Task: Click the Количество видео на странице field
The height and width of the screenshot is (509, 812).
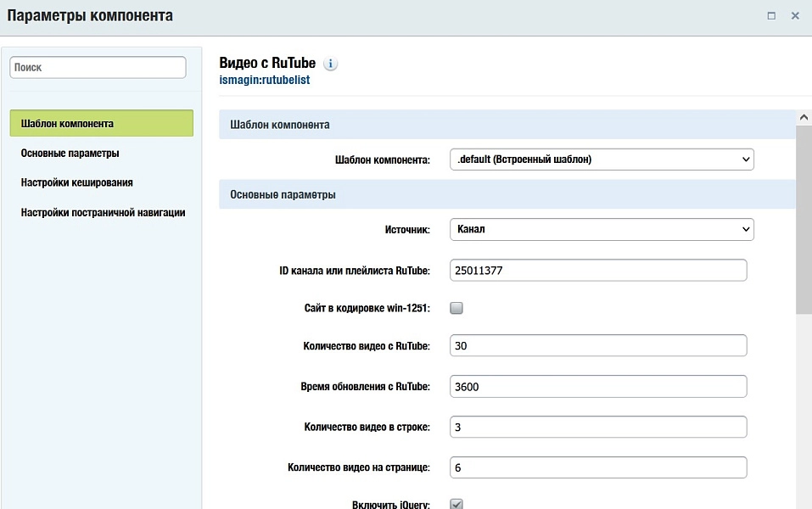Action: (x=598, y=467)
